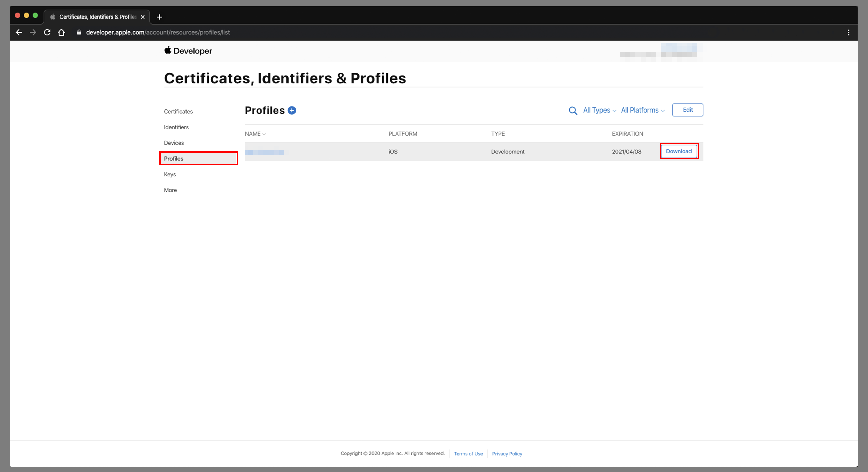Viewport: 868px width, 472px height.
Task: Click the Profiles section icon in sidebar
Action: (x=173, y=158)
